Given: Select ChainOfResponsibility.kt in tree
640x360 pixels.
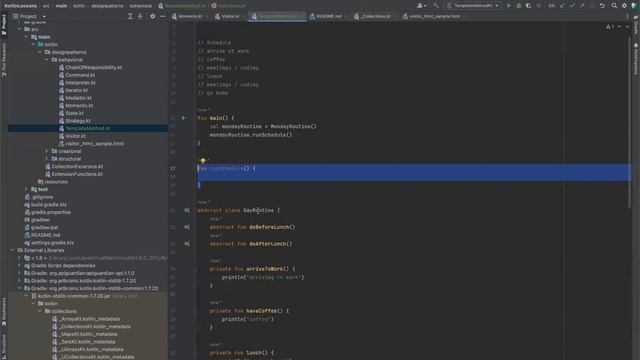Looking at the screenshot, I should pyautogui.click(x=93, y=67).
